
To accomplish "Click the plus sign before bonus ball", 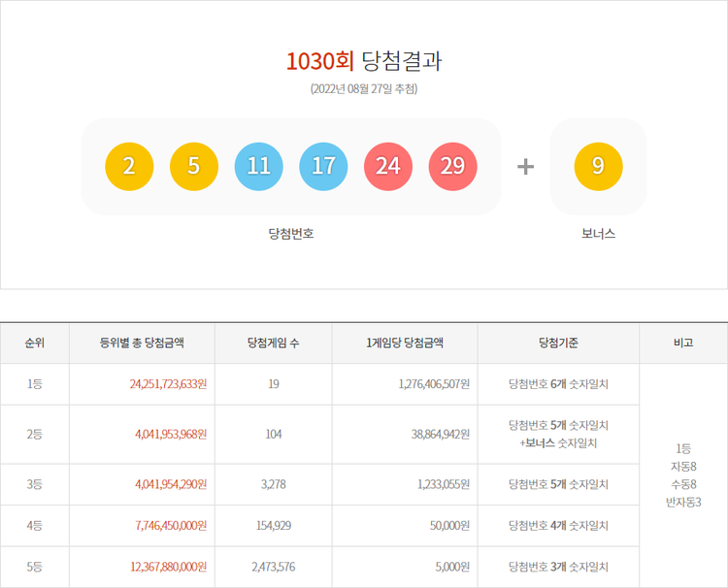I will click(525, 167).
